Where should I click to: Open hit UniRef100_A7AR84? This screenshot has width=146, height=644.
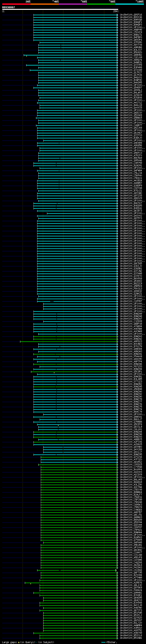tap(131, 326)
